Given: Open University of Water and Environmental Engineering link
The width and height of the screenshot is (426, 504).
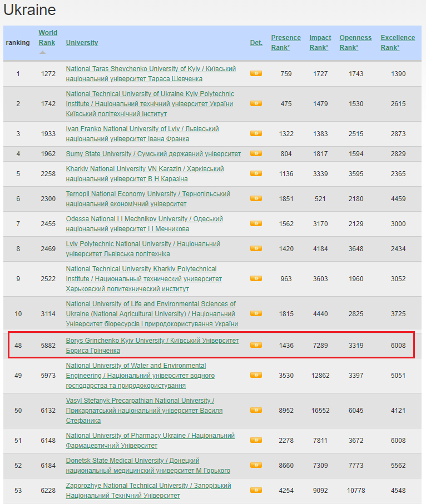Looking at the screenshot, I should 140,376.
